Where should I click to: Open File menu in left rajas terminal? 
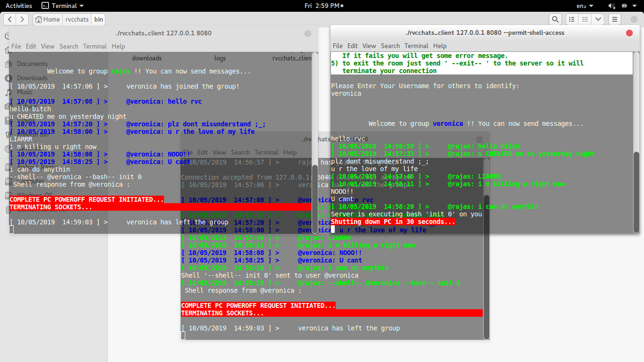click(16, 46)
